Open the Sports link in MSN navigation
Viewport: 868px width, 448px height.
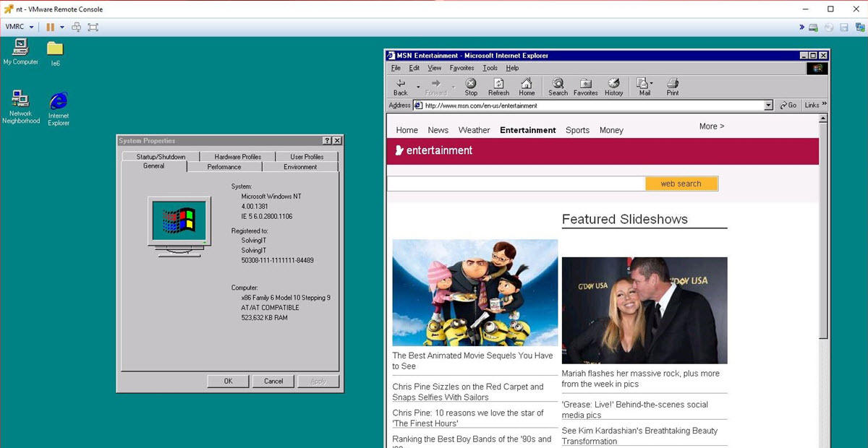point(577,130)
